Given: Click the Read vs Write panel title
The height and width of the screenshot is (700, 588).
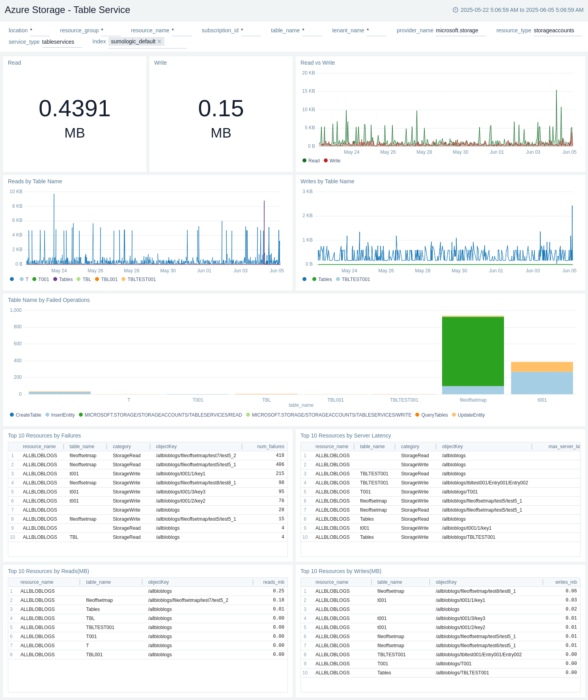Looking at the screenshot, I should (318, 63).
